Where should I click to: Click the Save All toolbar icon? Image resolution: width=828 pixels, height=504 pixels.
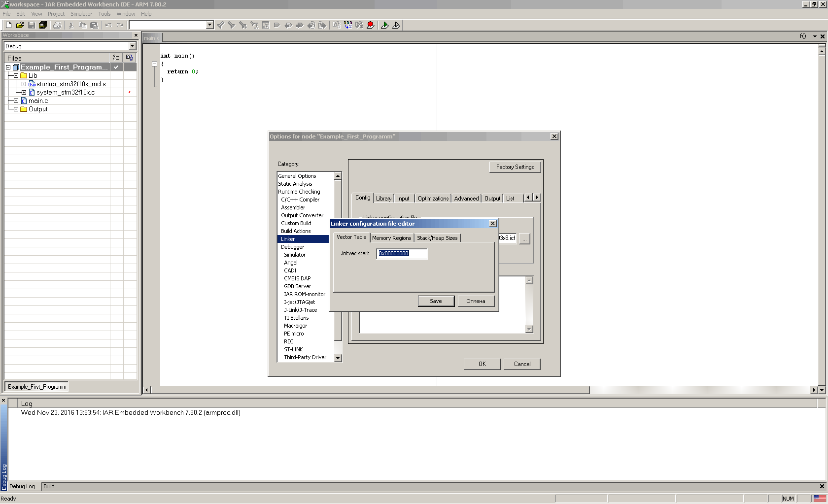point(43,25)
